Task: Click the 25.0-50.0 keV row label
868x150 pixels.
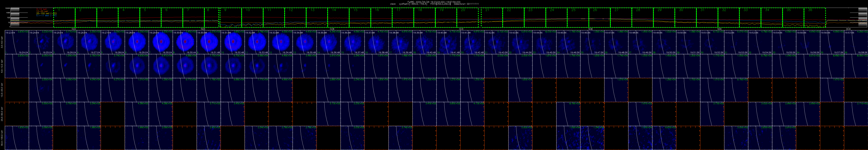Action: point(2,114)
